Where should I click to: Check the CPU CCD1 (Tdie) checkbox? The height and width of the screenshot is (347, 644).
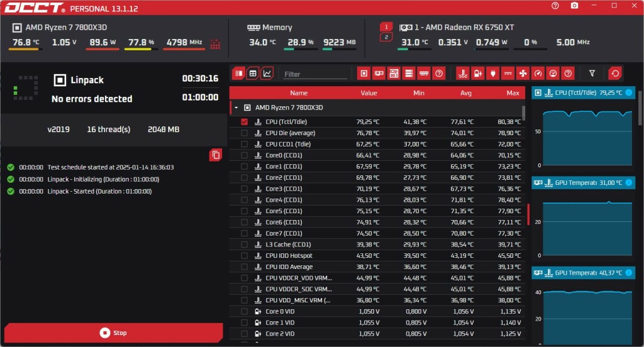(x=245, y=144)
